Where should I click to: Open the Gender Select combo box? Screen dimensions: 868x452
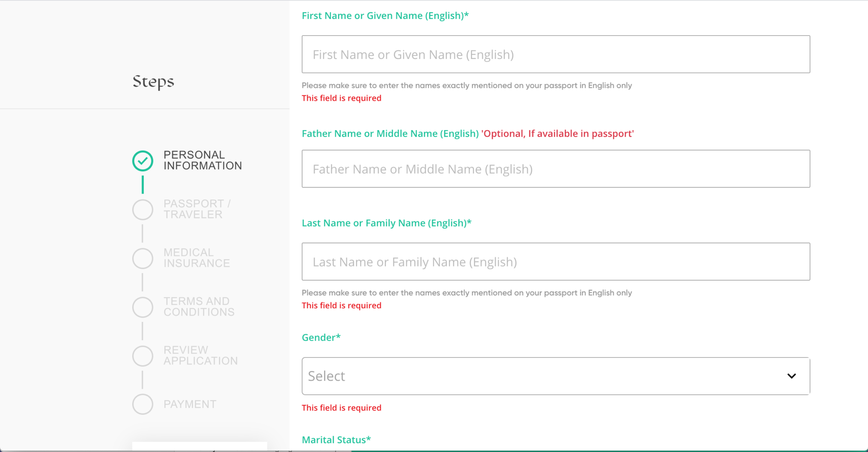(556, 376)
